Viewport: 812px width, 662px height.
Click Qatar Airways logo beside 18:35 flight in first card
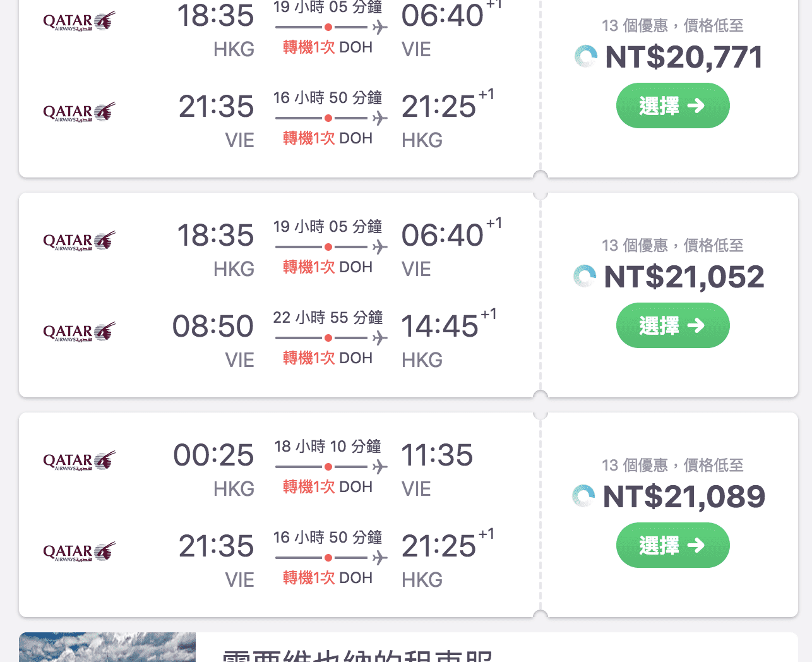80,21
